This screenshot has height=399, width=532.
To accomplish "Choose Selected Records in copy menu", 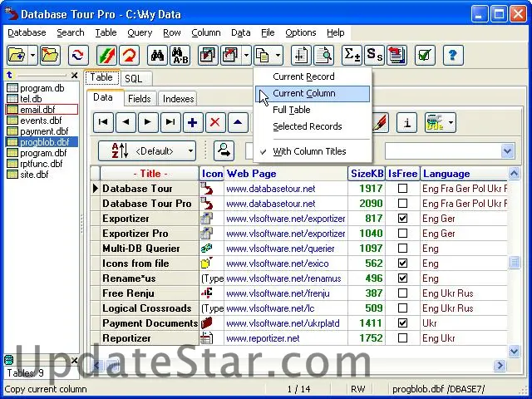I will (x=313, y=126).
